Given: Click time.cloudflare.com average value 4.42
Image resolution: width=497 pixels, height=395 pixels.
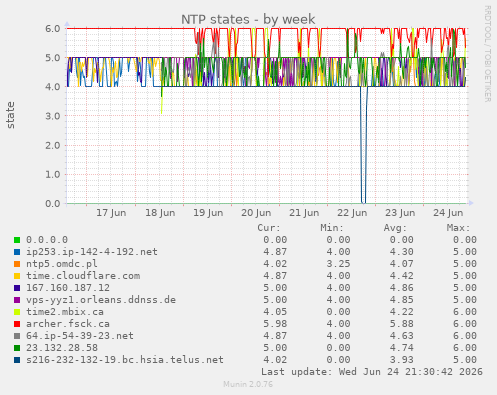Looking at the screenshot, I should pos(402,276).
